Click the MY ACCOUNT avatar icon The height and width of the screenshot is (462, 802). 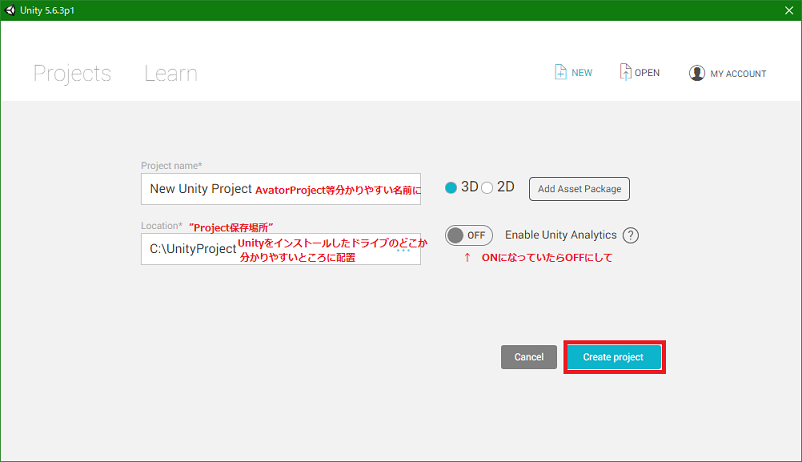[697, 73]
